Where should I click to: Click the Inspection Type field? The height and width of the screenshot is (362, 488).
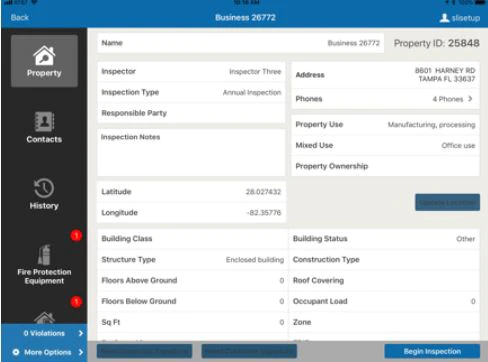191,92
